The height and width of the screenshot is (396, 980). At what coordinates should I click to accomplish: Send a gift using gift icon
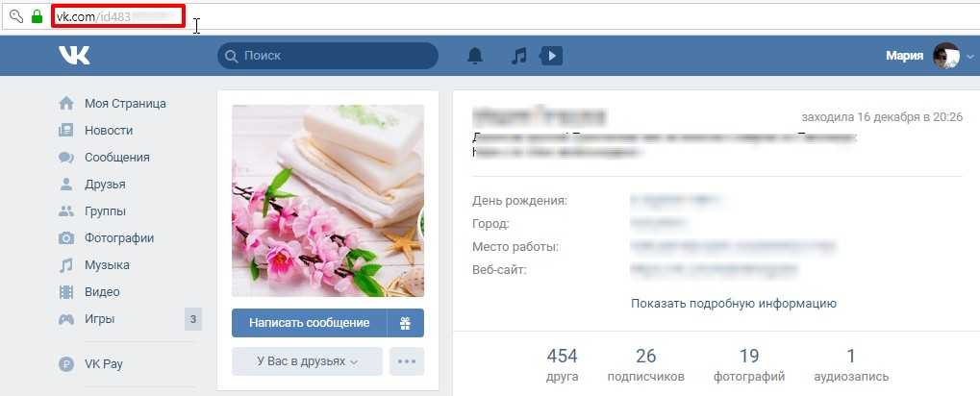tap(405, 323)
